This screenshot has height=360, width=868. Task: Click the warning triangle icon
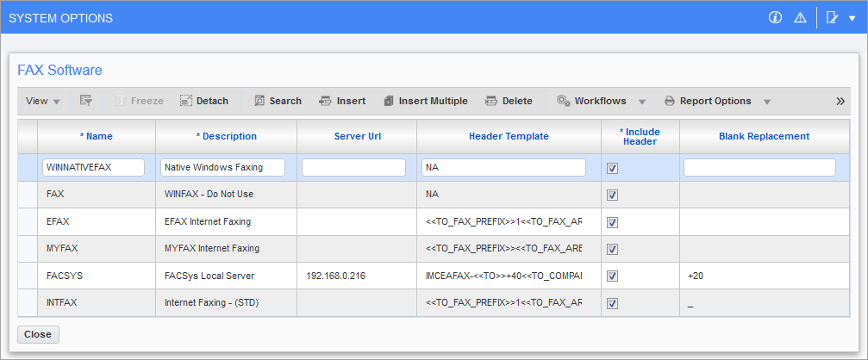pos(800,18)
